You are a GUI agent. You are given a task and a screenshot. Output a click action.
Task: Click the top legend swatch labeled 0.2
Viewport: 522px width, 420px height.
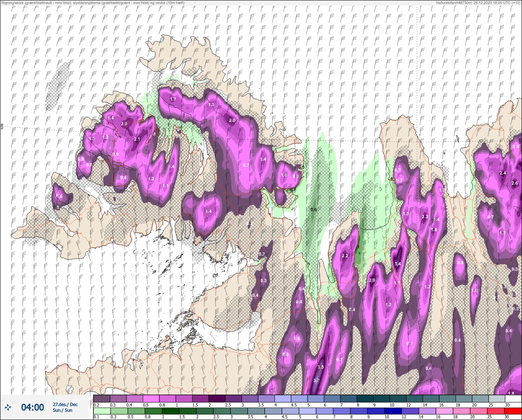click(102, 398)
